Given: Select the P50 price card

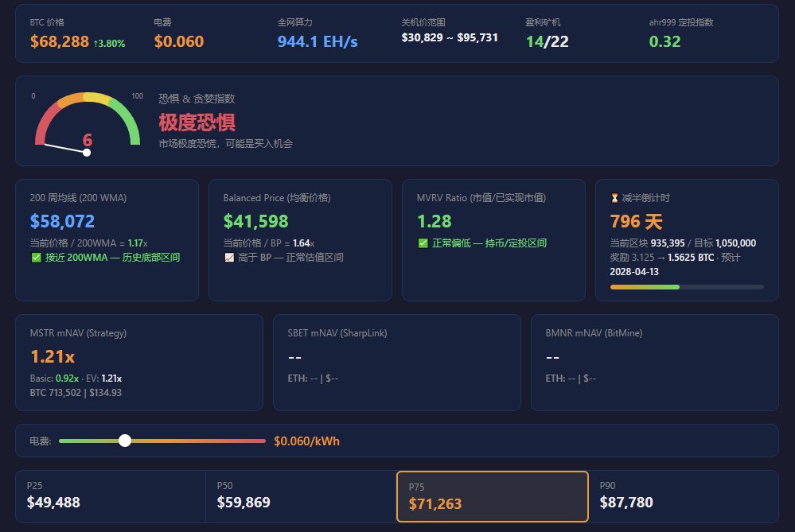Looking at the screenshot, I should click(301, 496).
